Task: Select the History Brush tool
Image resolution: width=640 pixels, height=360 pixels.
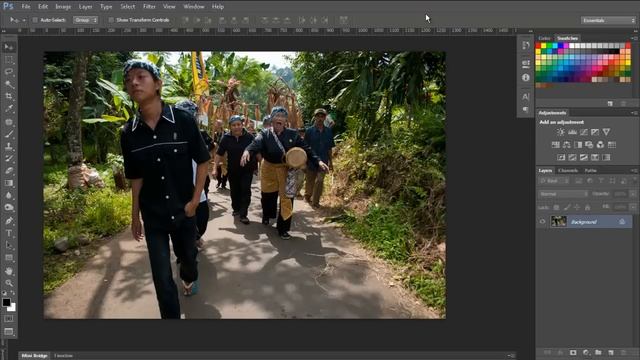Action: coord(9,158)
